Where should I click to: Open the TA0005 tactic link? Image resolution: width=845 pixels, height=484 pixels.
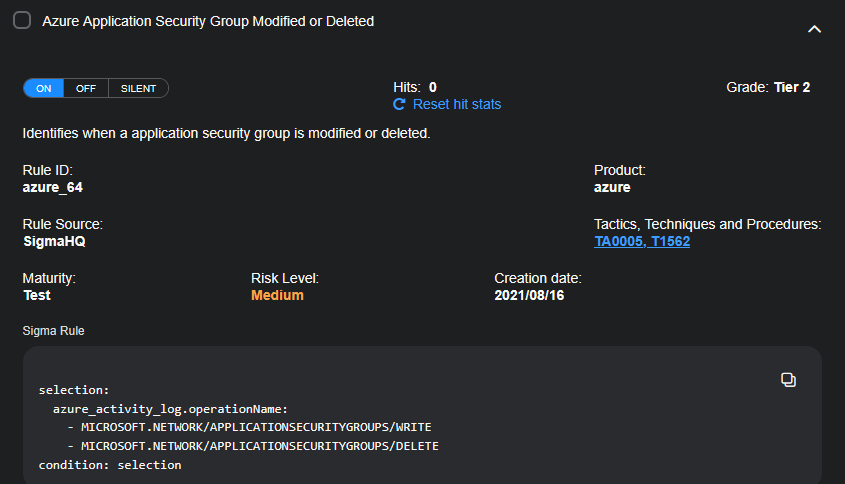coord(617,241)
